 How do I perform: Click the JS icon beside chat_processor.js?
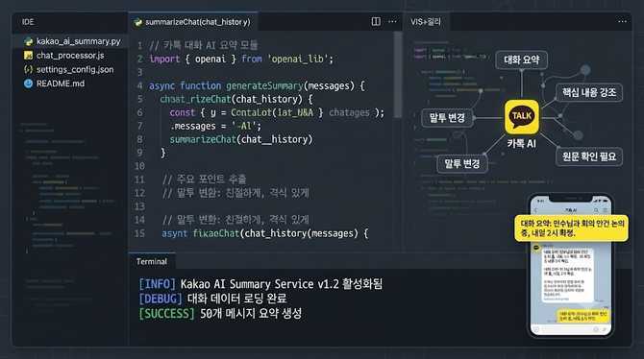click(28, 56)
